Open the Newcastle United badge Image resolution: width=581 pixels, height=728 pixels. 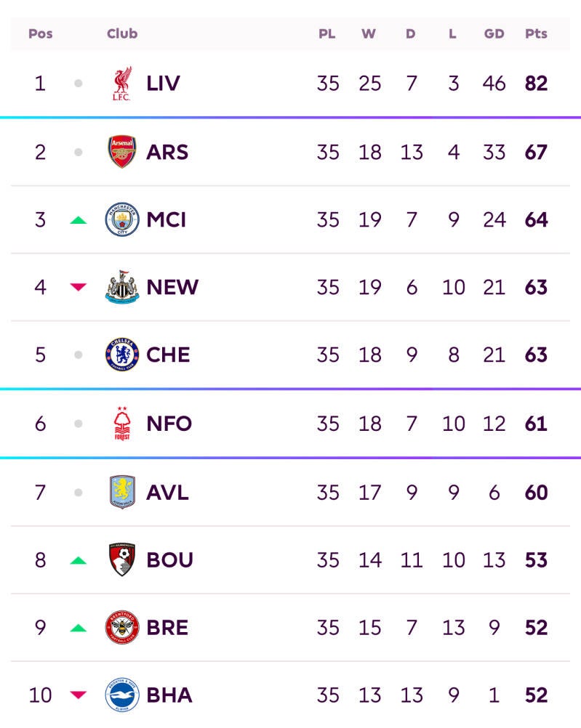pos(122,287)
